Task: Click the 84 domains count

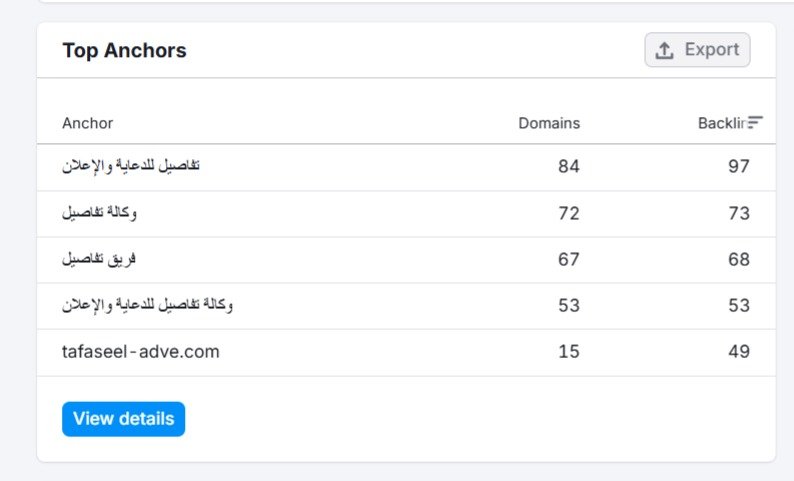Action: tap(569, 166)
